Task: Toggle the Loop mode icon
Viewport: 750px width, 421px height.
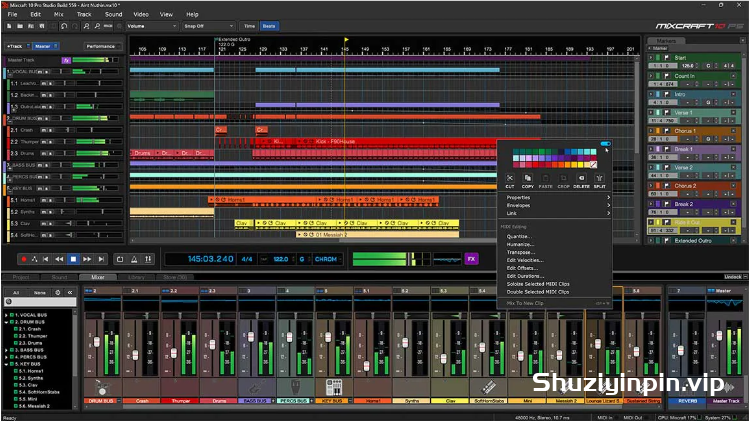Action: click(x=120, y=259)
